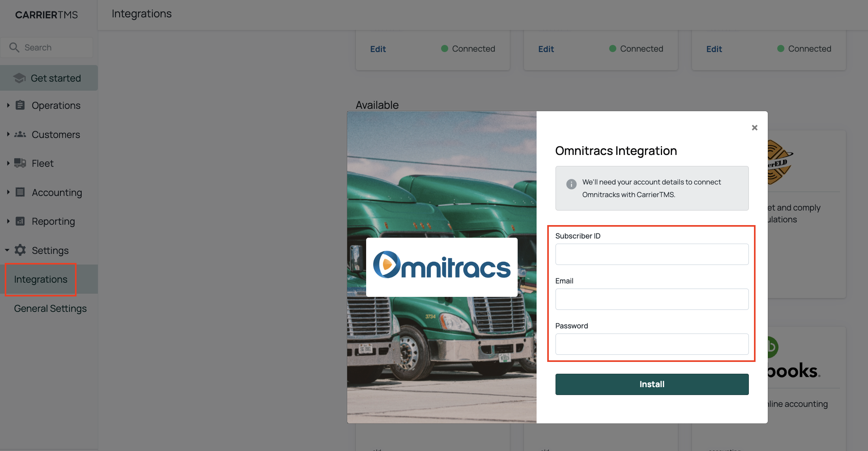Expand the Customers menu arrow

(8, 134)
